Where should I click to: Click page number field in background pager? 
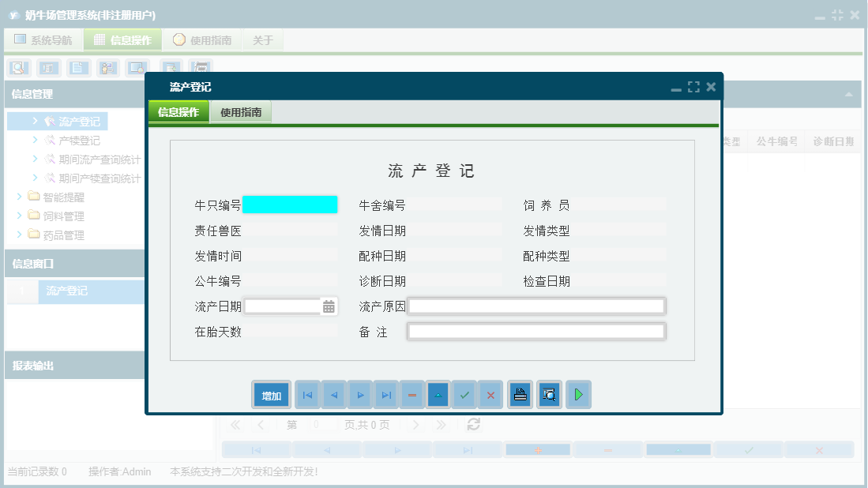(x=321, y=425)
